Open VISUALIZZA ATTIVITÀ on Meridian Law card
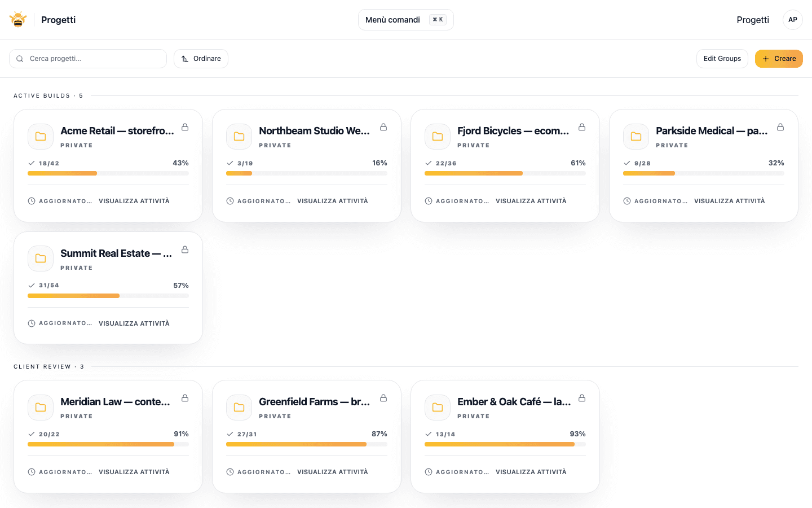Screen dimensions: 812x508 tap(134, 471)
